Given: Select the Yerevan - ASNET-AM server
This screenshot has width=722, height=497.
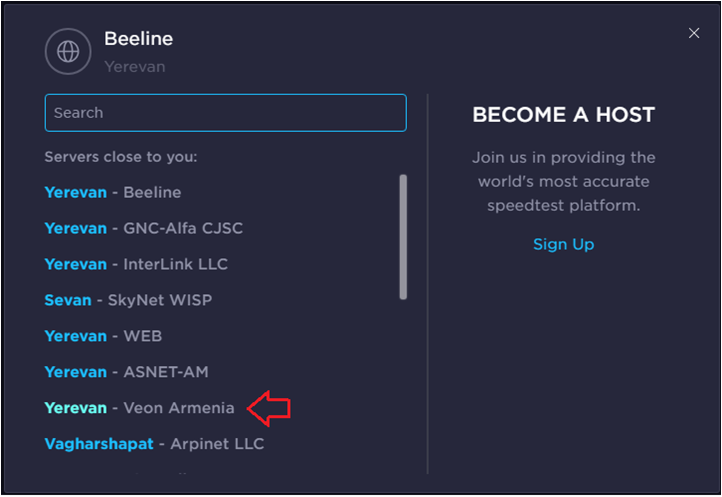Looking at the screenshot, I should 126,372.
